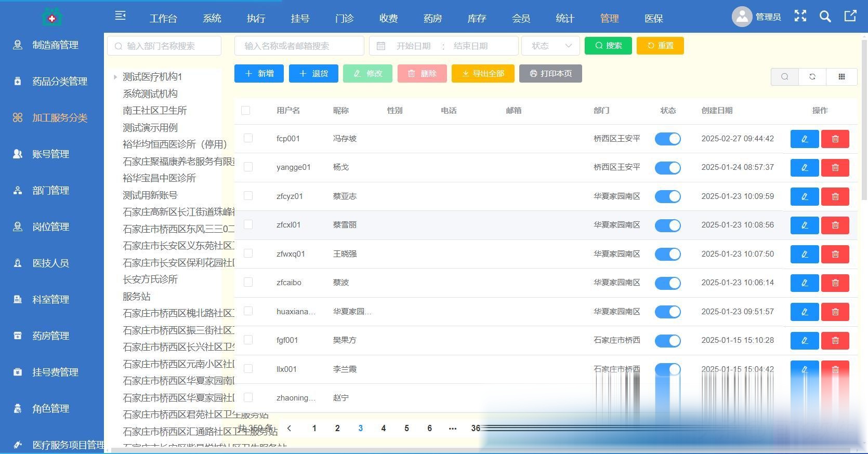This screenshot has height=454, width=868.
Task: Click the blue 新增 button
Action: point(259,74)
